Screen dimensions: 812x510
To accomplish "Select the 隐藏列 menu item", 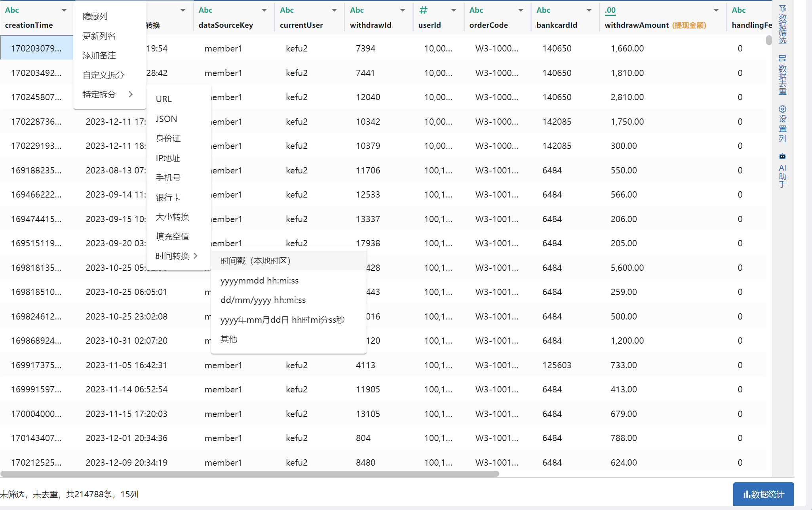I will pos(95,16).
